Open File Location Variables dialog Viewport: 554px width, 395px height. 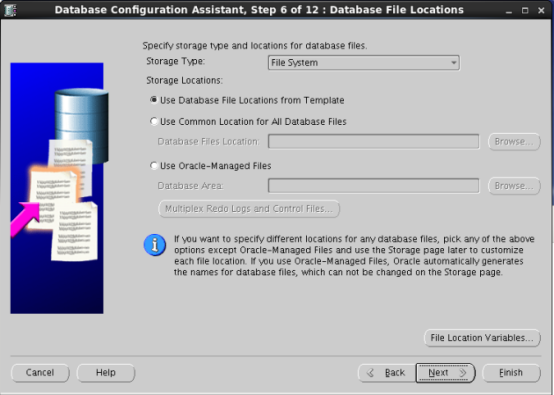pyautogui.click(x=482, y=338)
